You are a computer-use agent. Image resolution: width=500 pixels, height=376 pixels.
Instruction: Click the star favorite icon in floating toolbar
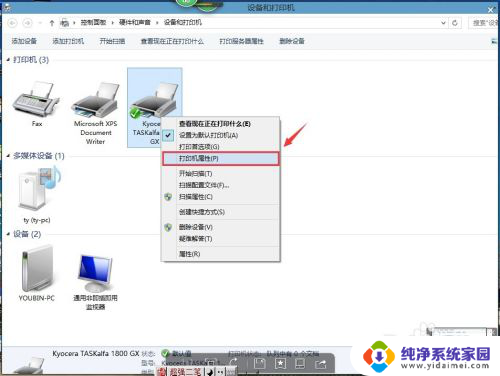point(280,363)
